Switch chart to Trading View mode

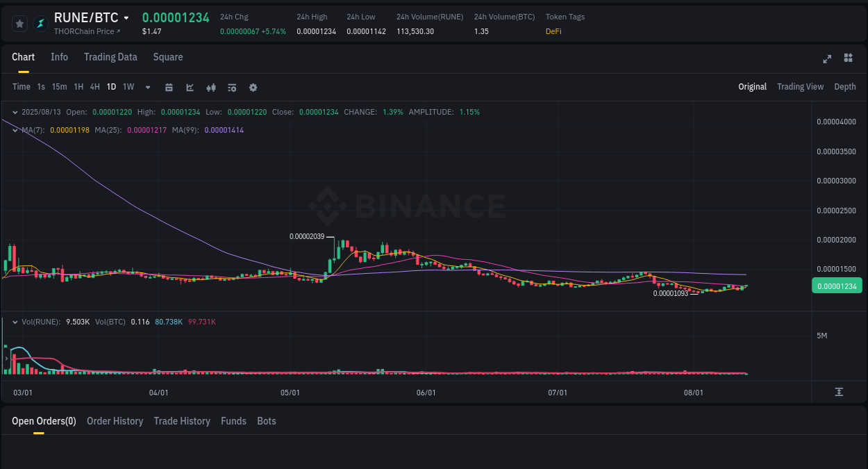pos(800,87)
